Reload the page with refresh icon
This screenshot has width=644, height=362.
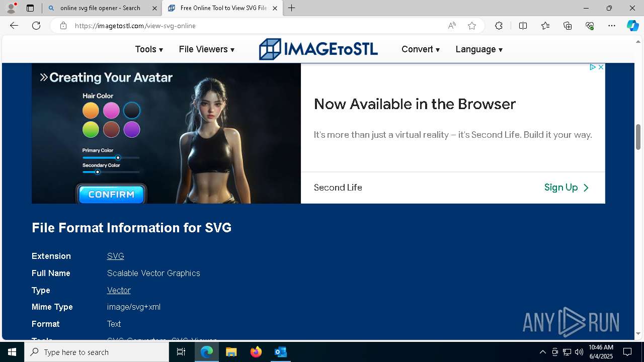coord(36,26)
